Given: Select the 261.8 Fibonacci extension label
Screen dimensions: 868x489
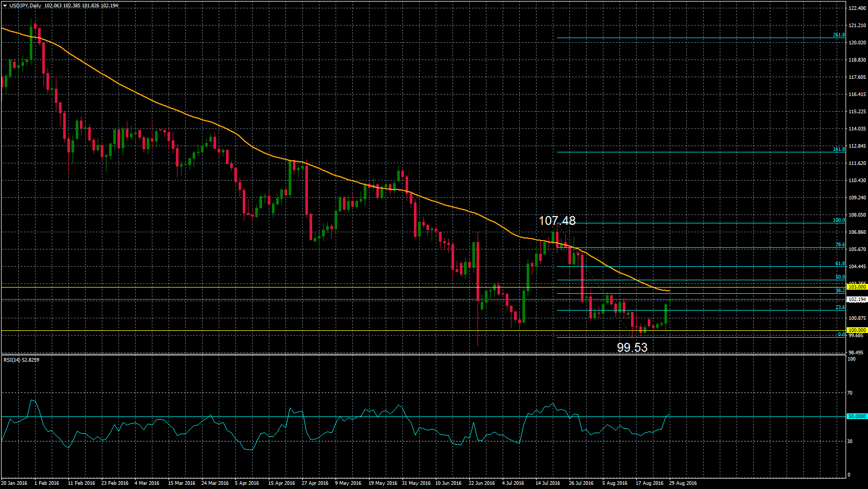Looking at the screenshot, I should pos(839,35).
